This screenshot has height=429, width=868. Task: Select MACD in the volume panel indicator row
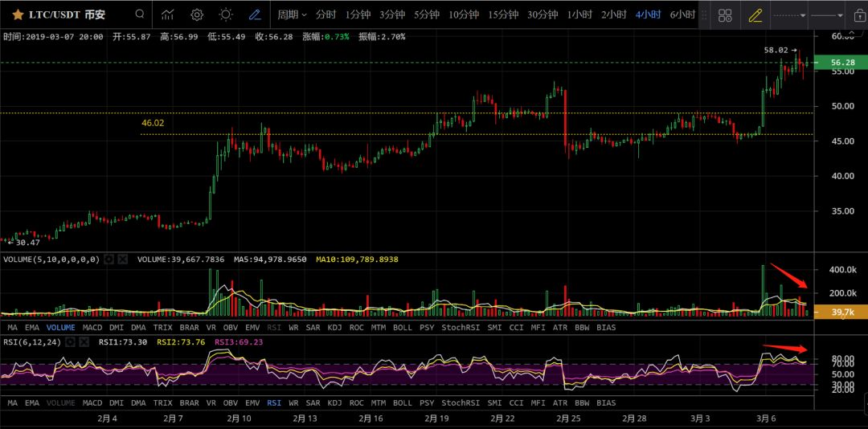[93, 327]
